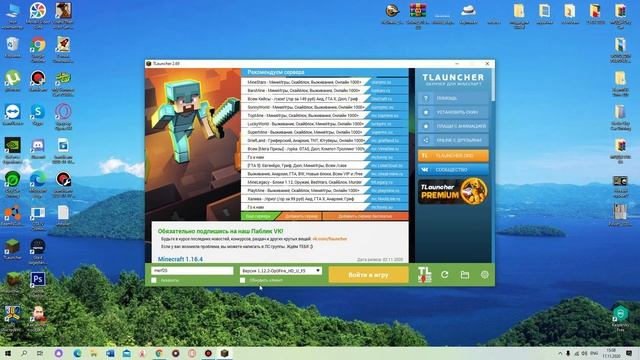Open the Minecraft version dropdown
This screenshot has width=640, height=360.
tap(281, 271)
